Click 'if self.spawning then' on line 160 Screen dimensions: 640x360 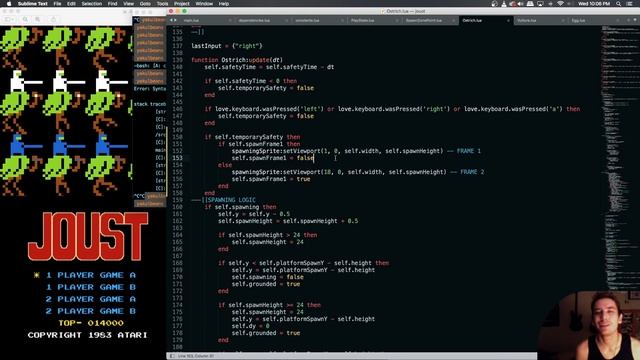pos(240,207)
